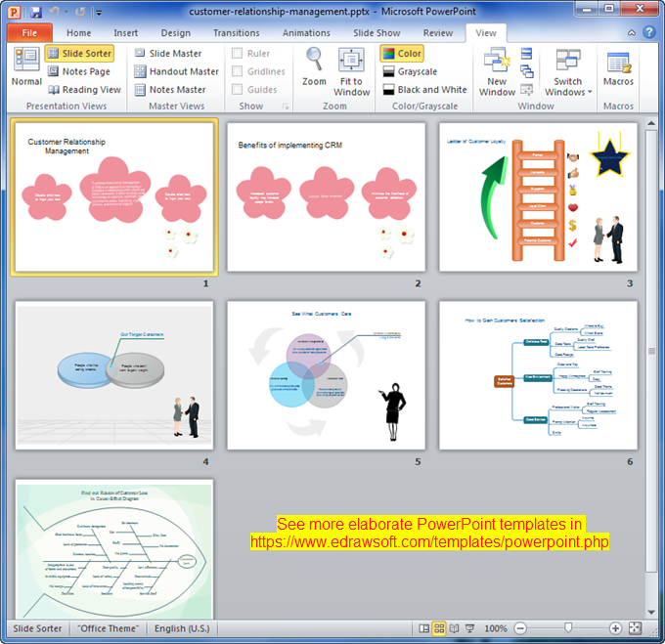Select slide 1 Customer Relationship Management
The height and width of the screenshot is (644, 665).
coord(114,197)
